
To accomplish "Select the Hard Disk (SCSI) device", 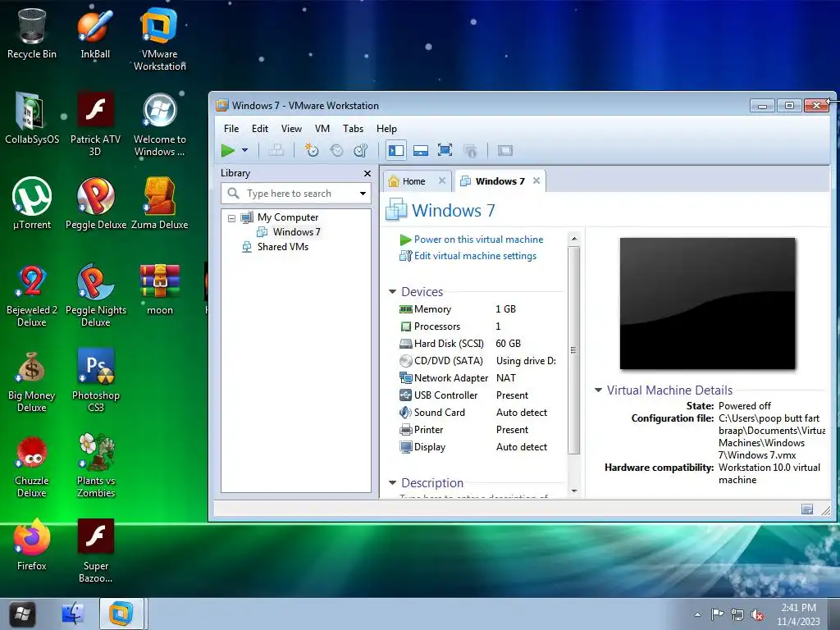I will click(479, 344).
